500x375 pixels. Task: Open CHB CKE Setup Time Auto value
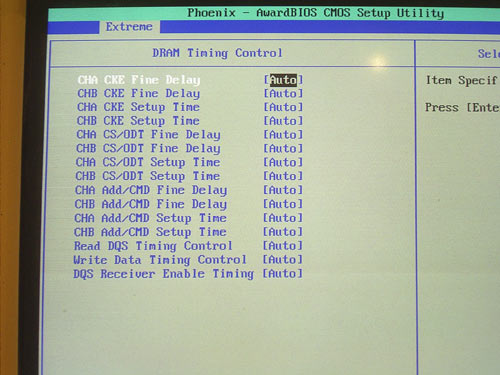tap(283, 121)
